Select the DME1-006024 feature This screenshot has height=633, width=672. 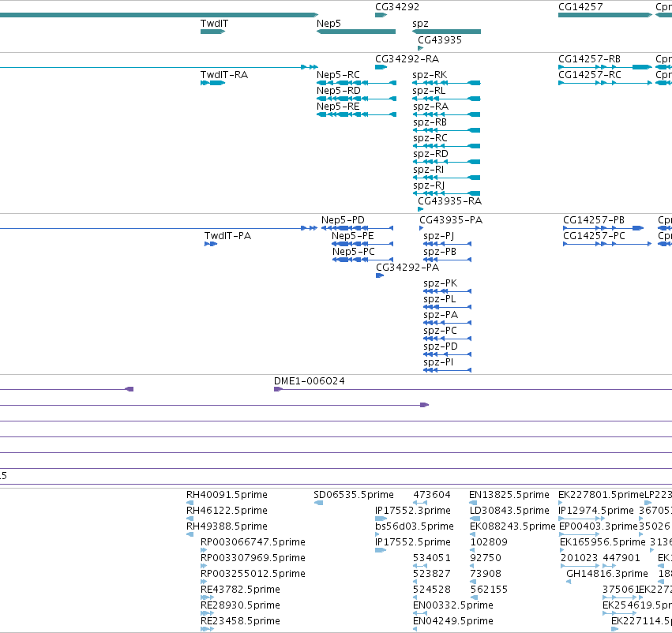pos(309,381)
